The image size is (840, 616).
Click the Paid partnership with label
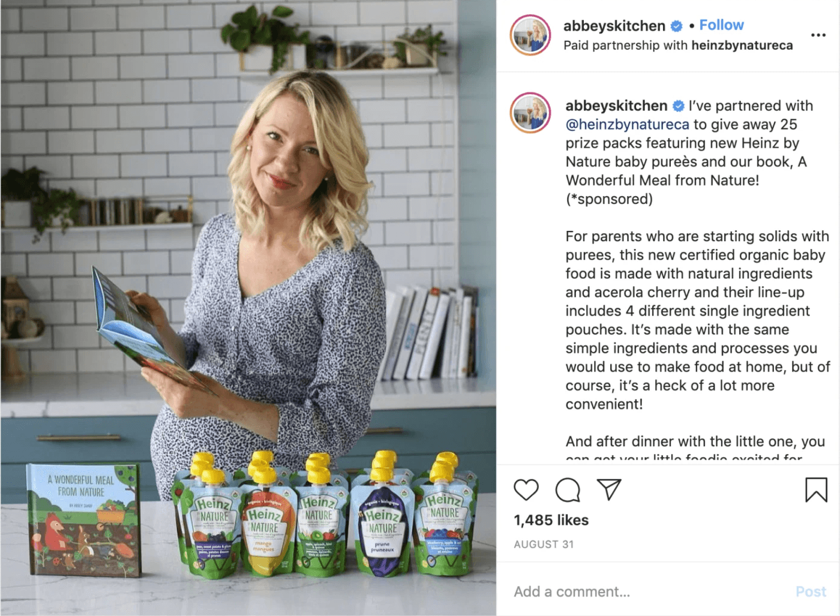pos(626,46)
